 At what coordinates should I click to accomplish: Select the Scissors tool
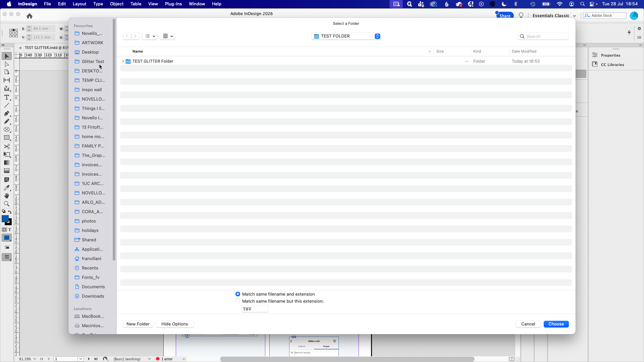tap(7, 146)
